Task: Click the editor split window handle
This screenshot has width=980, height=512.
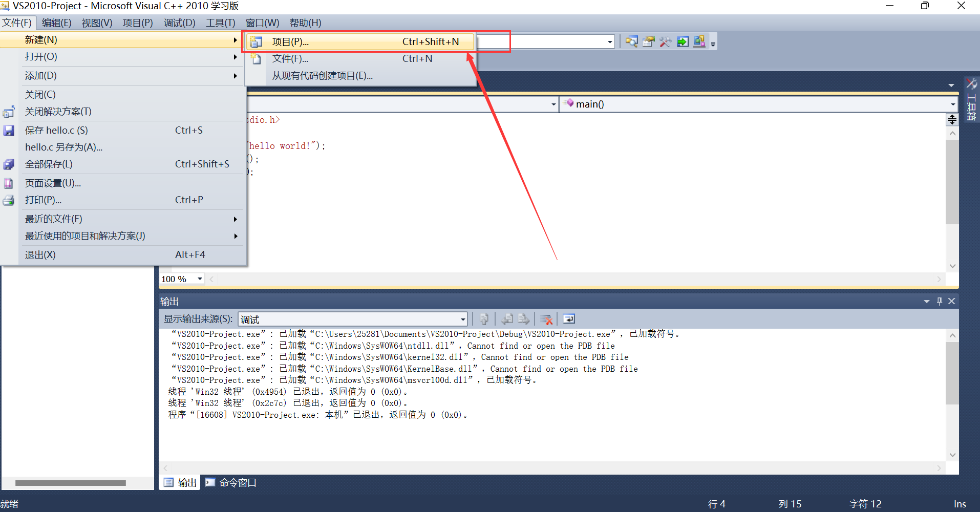Action: pos(952,120)
